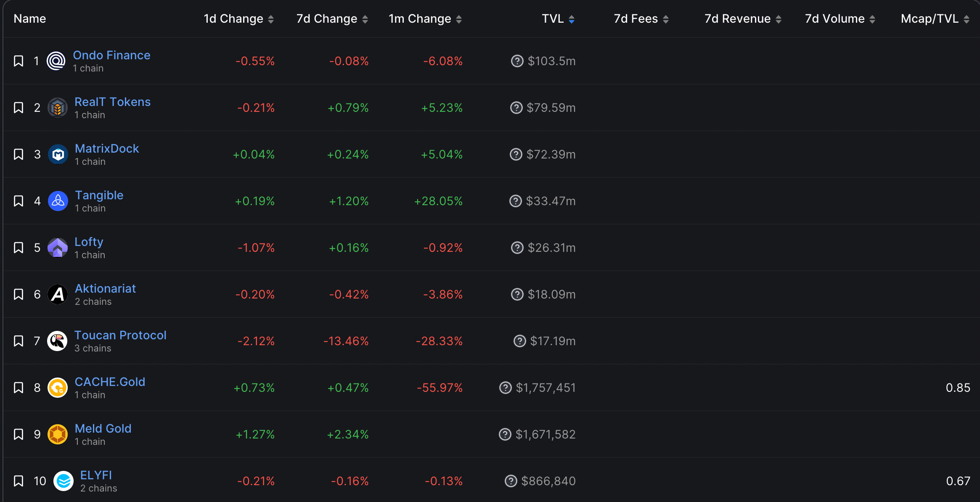This screenshot has height=502, width=980.
Task: Click '3 chains' under Toucan Protocol
Action: click(x=93, y=348)
